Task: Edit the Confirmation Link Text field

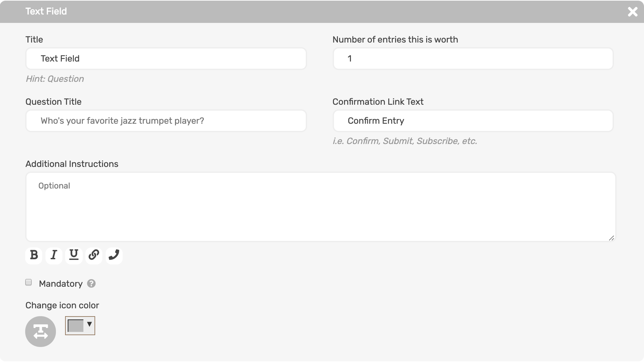Action: pyautogui.click(x=473, y=121)
